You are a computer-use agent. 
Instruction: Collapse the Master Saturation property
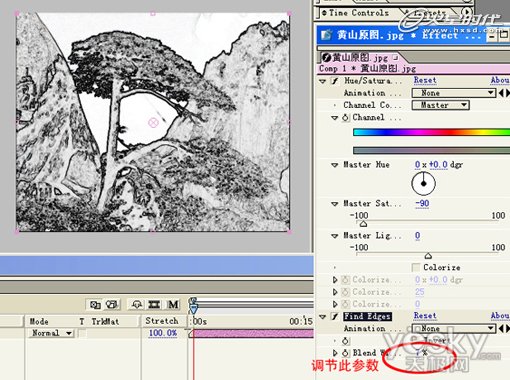335,204
